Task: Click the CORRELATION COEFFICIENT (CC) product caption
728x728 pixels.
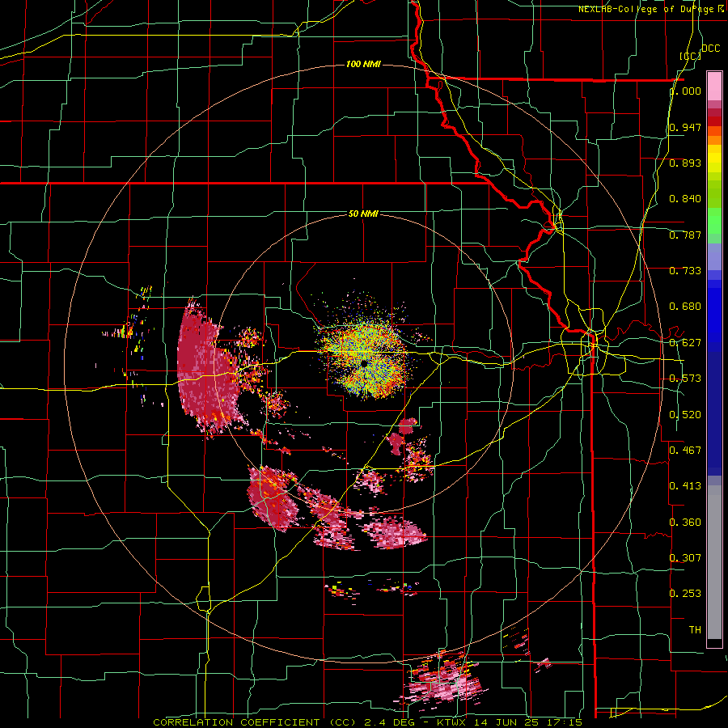Action: point(255,722)
